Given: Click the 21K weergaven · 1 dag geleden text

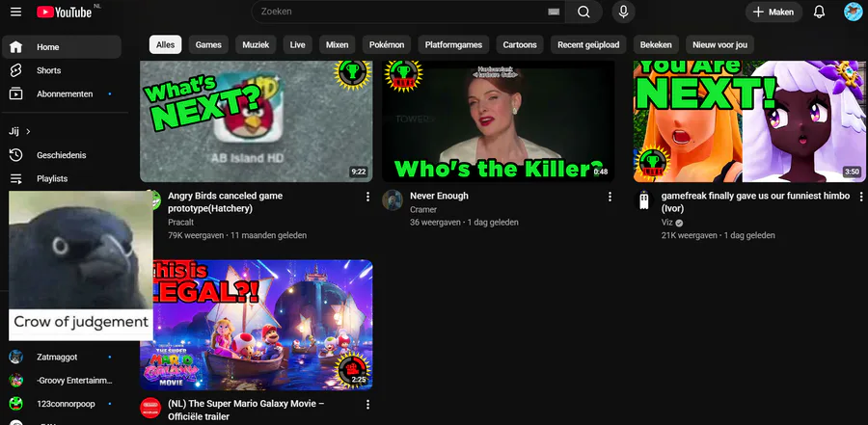Looking at the screenshot, I should (x=718, y=235).
